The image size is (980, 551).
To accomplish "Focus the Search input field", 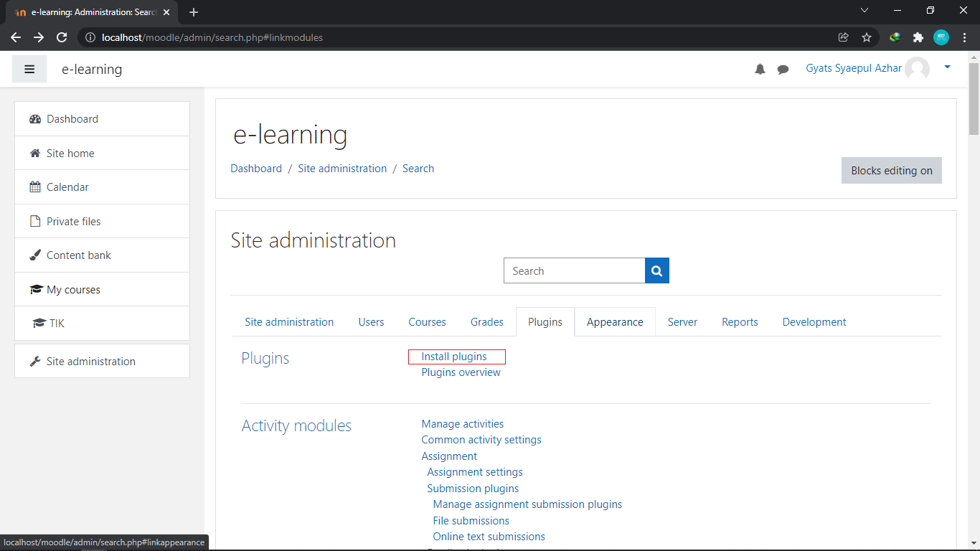I will [575, 270].
